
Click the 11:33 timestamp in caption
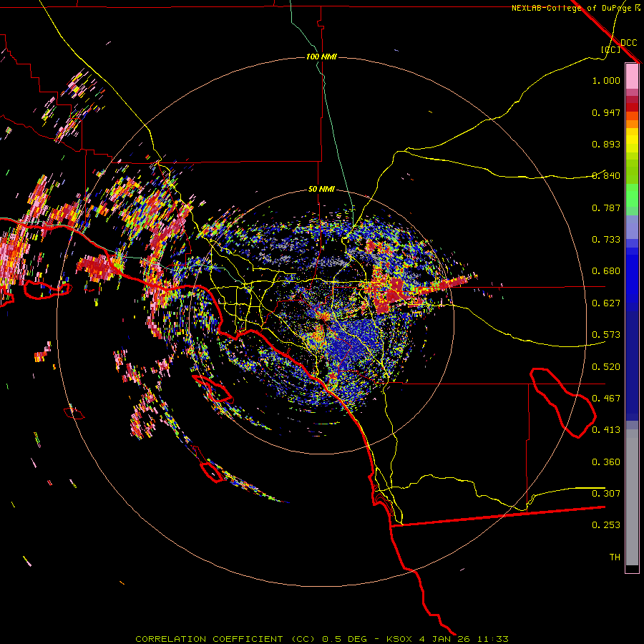point(492,639)
